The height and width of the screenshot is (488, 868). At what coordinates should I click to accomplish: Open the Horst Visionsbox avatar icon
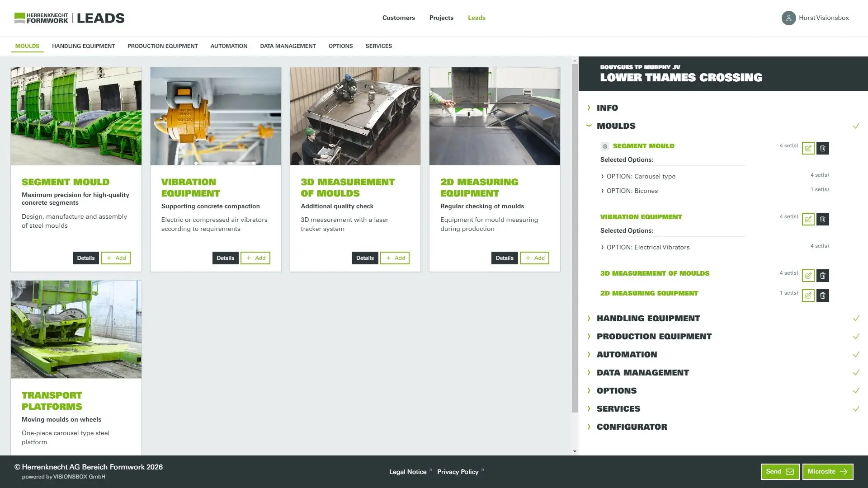(788, 18)
